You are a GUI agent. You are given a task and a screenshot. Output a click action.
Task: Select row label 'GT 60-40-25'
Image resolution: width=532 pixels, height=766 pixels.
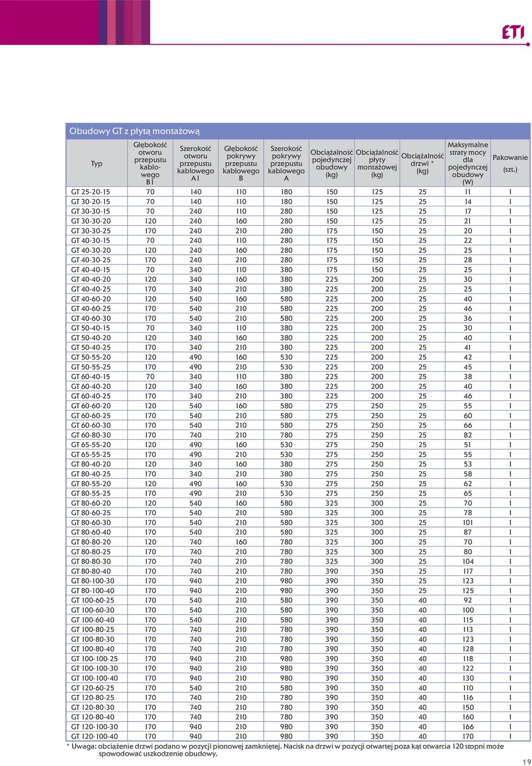(x=91, y=396)
